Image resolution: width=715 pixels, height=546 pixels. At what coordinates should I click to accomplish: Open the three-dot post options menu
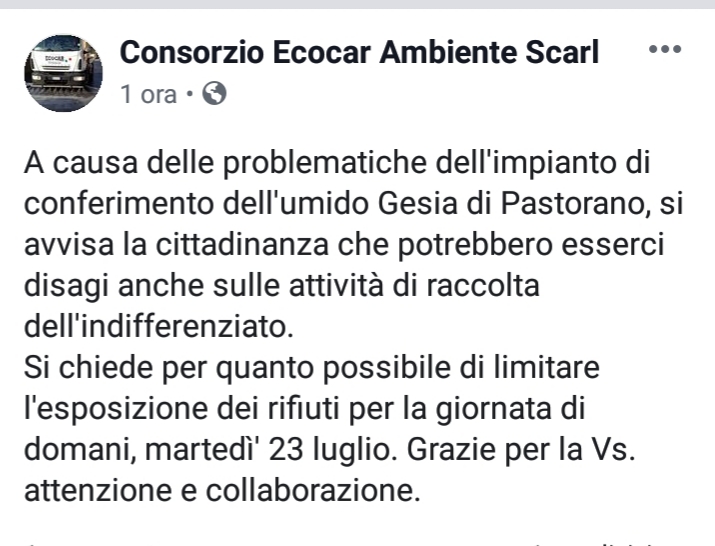point(665,49)
